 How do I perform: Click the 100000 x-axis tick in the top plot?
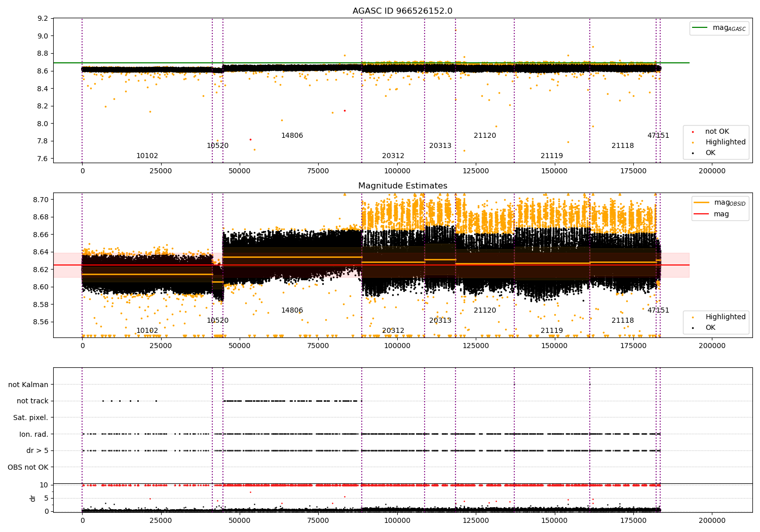coord(397,171)
